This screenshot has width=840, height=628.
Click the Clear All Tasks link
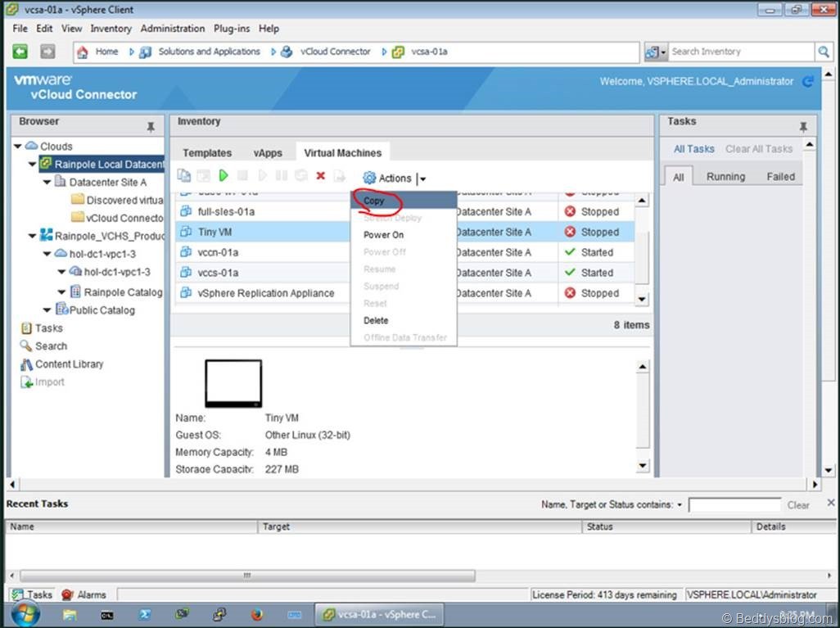[759, 149]
